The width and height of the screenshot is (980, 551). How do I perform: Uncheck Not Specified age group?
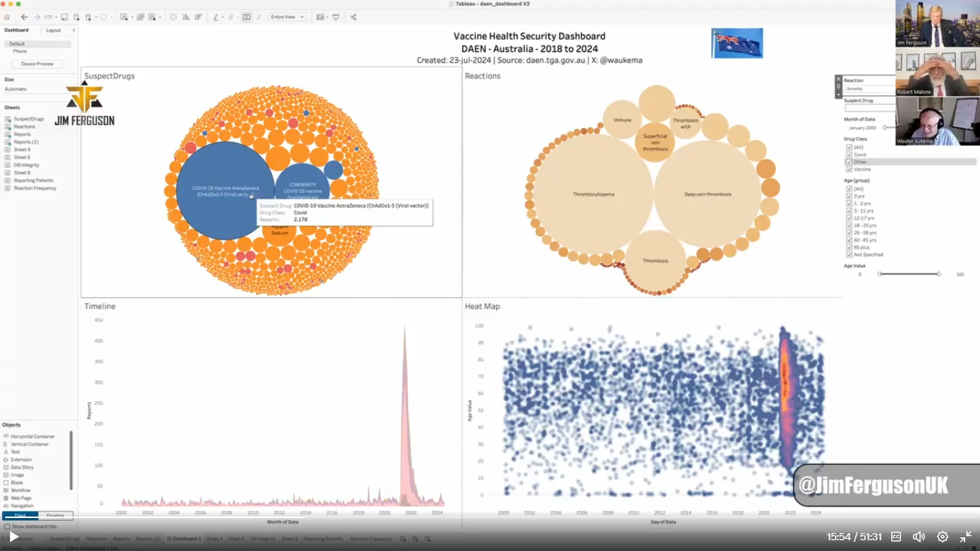click(x=849, y=255)
